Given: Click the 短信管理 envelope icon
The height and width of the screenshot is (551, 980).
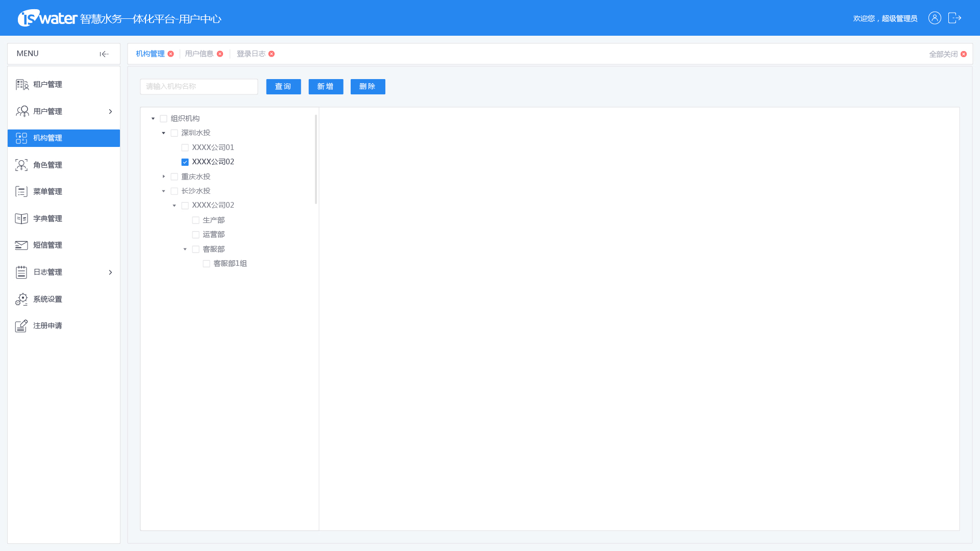Looking at the screenshot, I should click(21, 245).
